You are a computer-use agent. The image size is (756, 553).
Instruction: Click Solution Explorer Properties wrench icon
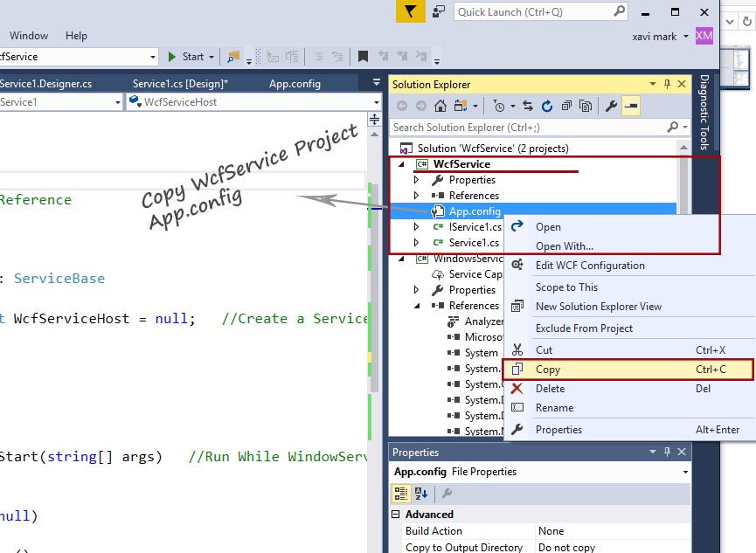(x=612, y=106)
